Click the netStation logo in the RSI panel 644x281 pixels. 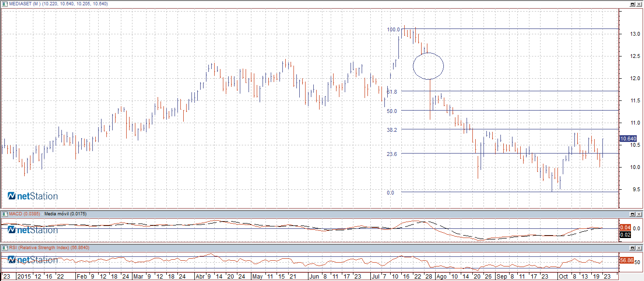pos(31,260)
